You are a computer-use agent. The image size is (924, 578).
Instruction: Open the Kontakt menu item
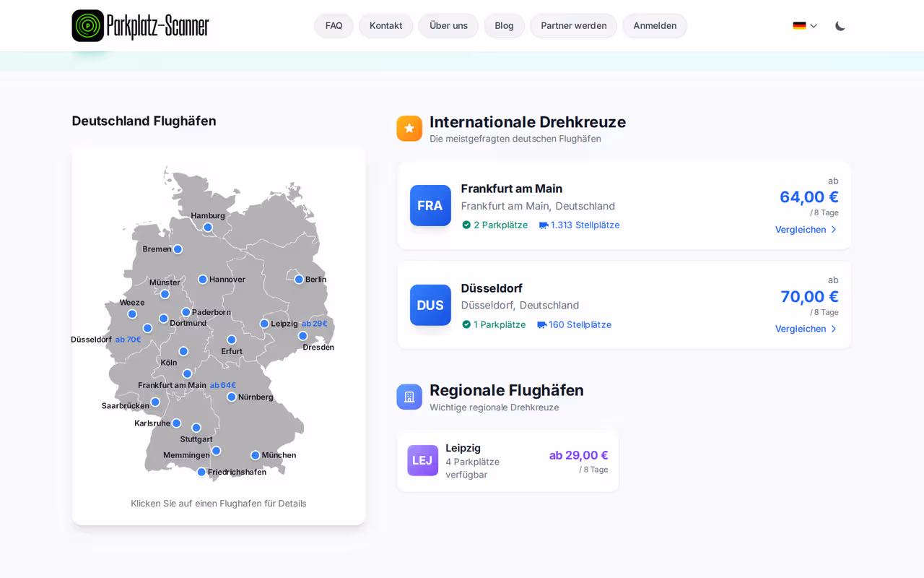pos(385,26)
